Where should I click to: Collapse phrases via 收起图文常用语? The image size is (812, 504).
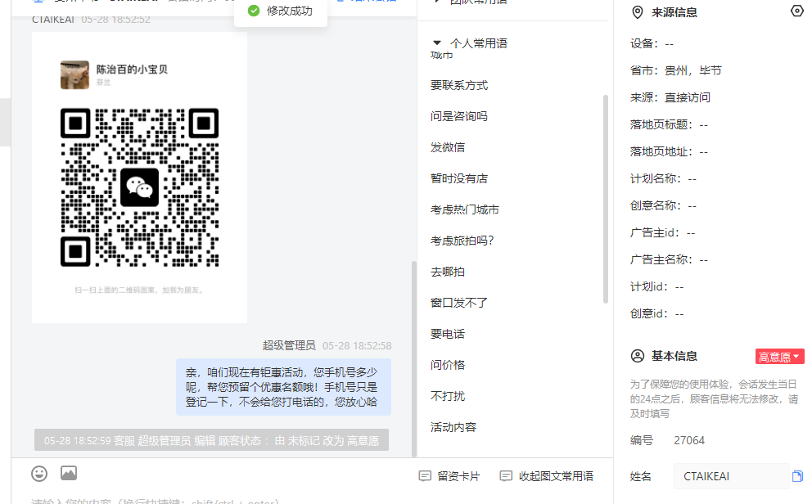click(547, 476)
